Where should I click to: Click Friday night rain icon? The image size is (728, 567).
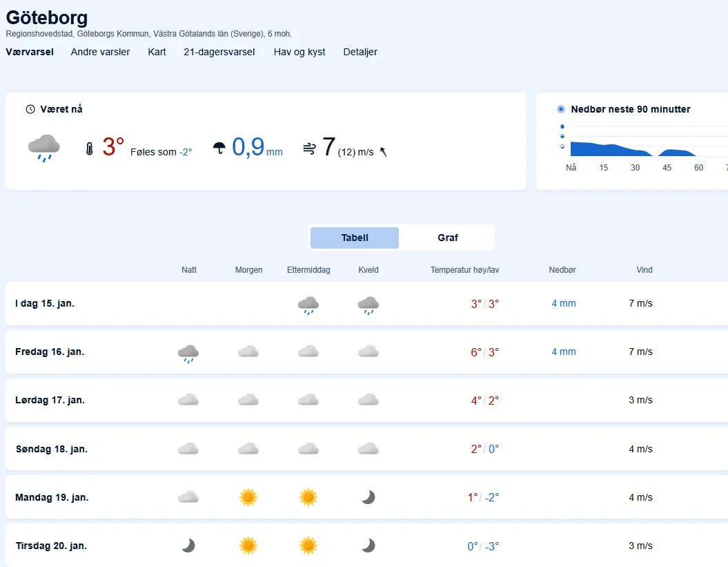[188, 354]
